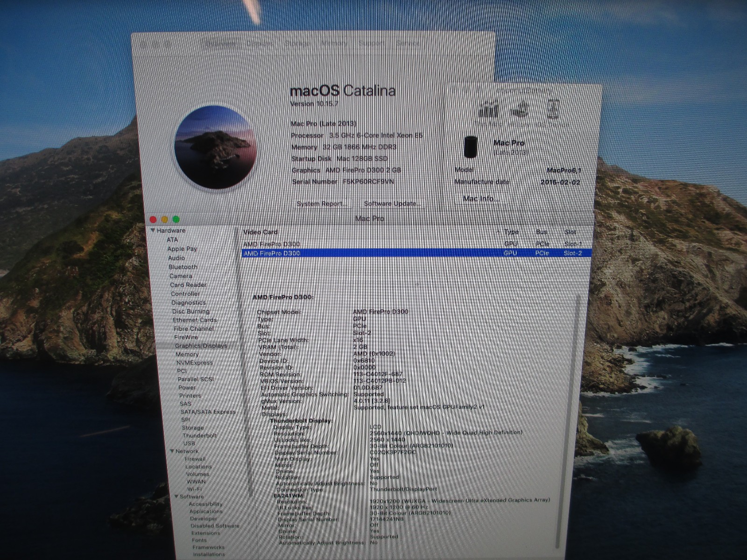Open the Memory item in the system report sidebar

(187, 354)
